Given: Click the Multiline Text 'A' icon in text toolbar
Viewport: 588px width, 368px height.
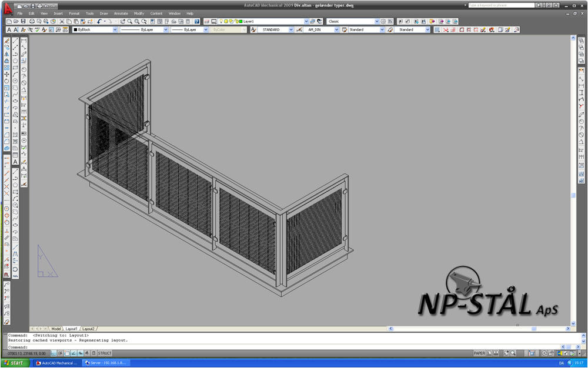Looking at the screenshot, I should pyautogui.click(x=9, y=29).
